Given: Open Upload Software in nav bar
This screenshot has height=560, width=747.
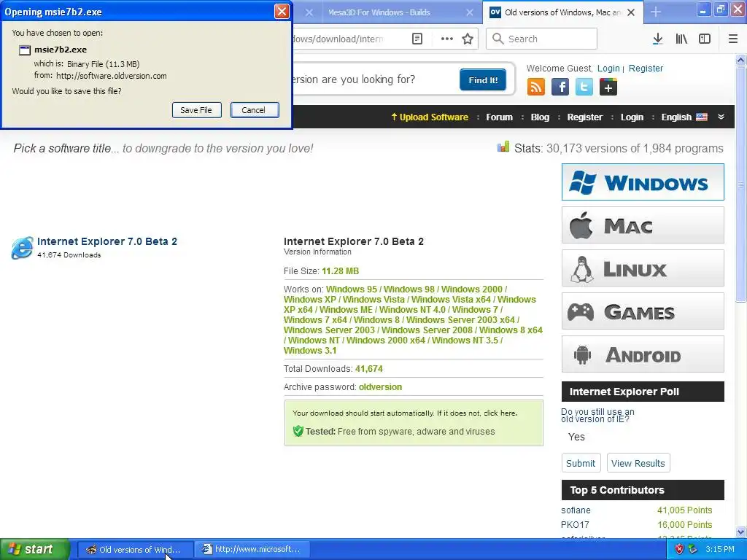Looking at the screenshot, I should pyautogui.click(x=429, y=117).
